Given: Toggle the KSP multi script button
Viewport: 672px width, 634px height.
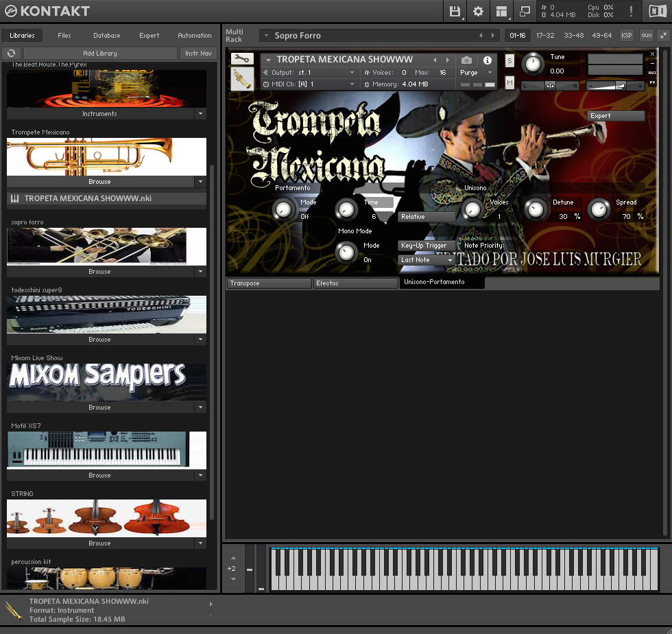Looking at the screenshot, I should tap(627, 36).
